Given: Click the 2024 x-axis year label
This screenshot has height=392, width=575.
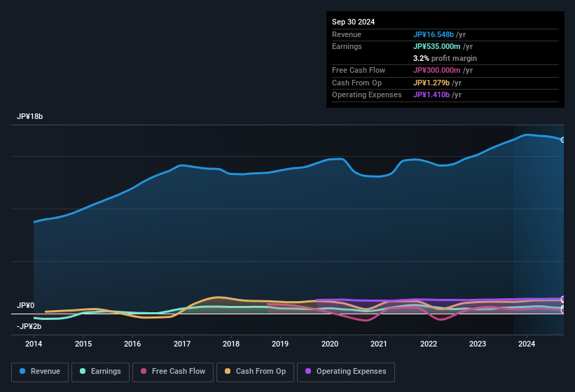Looking at the screenshot, I should (x=527, y=344).
